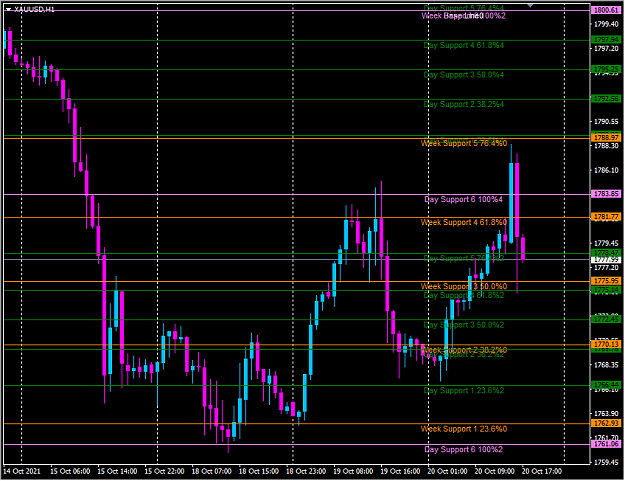Click the green 1766.44 price tag

[x=606, y=385]
